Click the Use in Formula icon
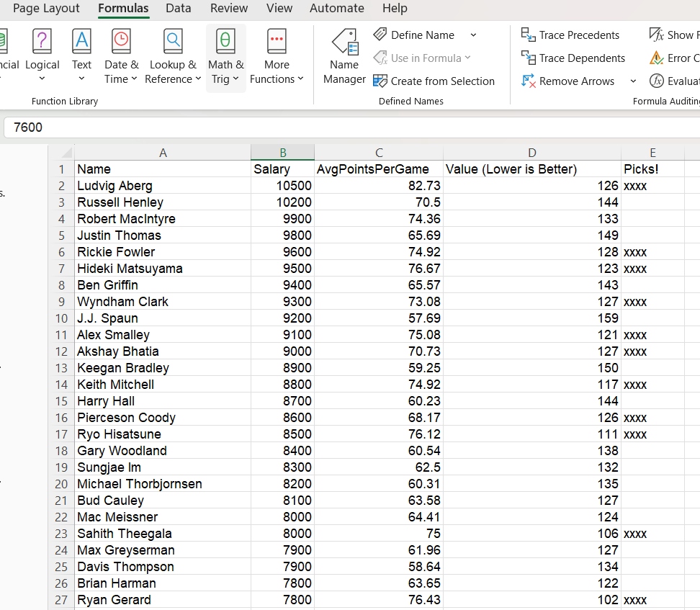This screenshot has height=610, width=700. coord(380,58)
